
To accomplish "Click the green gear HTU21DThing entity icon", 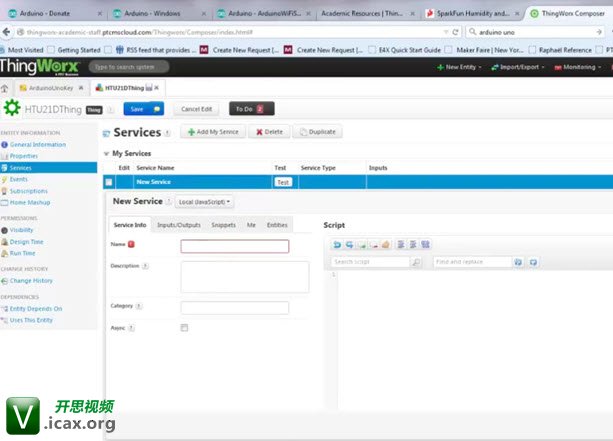I will (12, 108).
